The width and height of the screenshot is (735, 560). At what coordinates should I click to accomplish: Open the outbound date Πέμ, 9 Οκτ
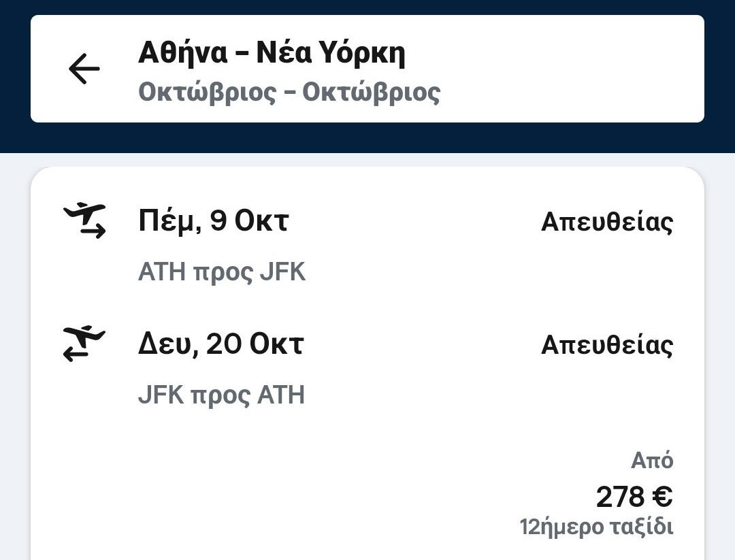tap(214, 221)
